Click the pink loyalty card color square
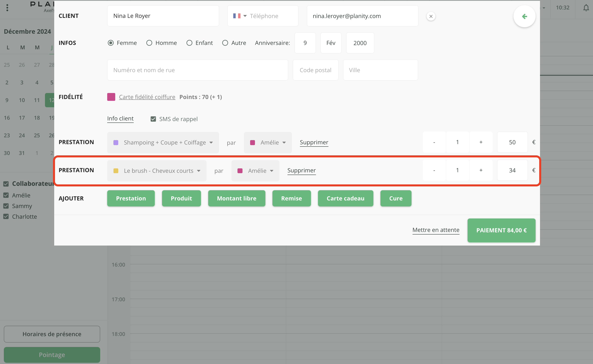Viewport: 593px width, 364px height. (x=111, y=97)
